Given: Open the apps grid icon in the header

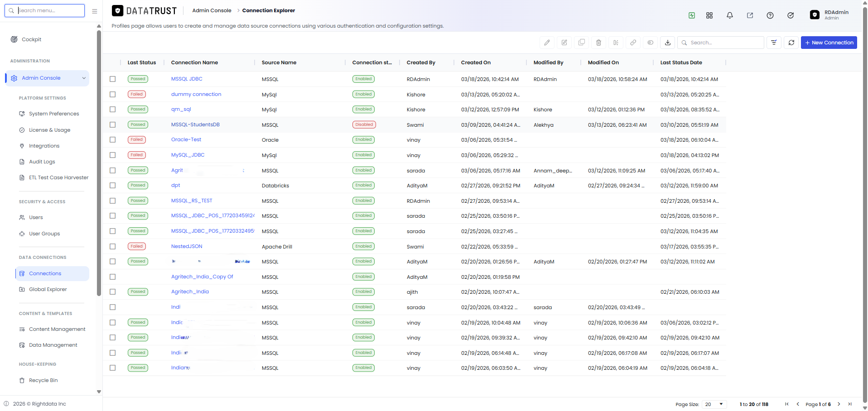Looking at the screenshot, I should coord(709,15).
